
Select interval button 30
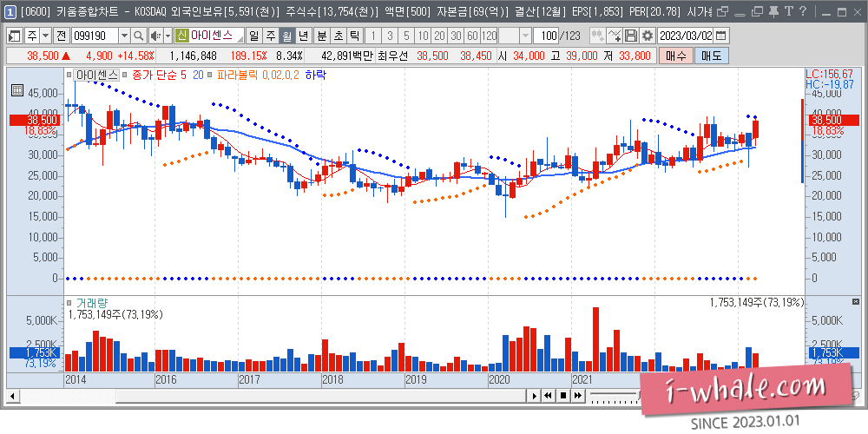457,36
